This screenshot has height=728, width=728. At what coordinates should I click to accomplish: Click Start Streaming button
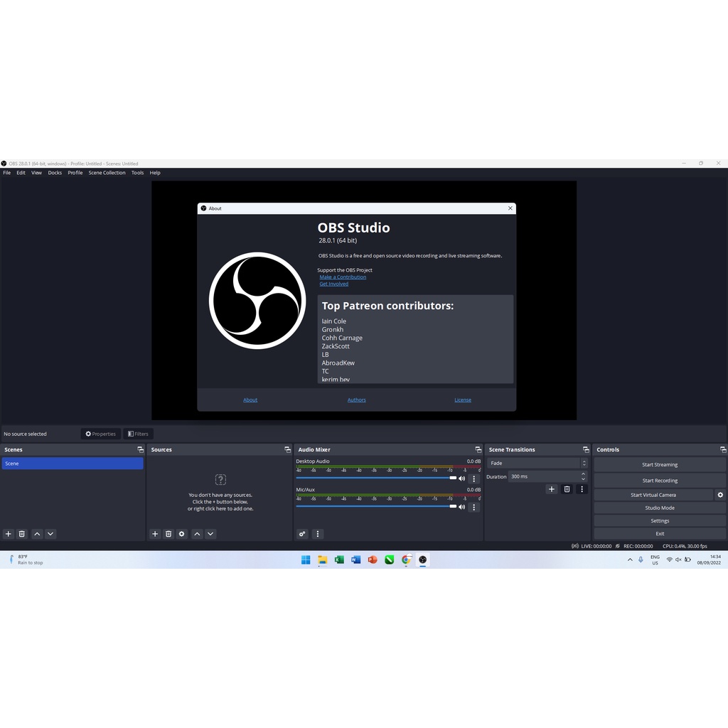click(660, 464)
